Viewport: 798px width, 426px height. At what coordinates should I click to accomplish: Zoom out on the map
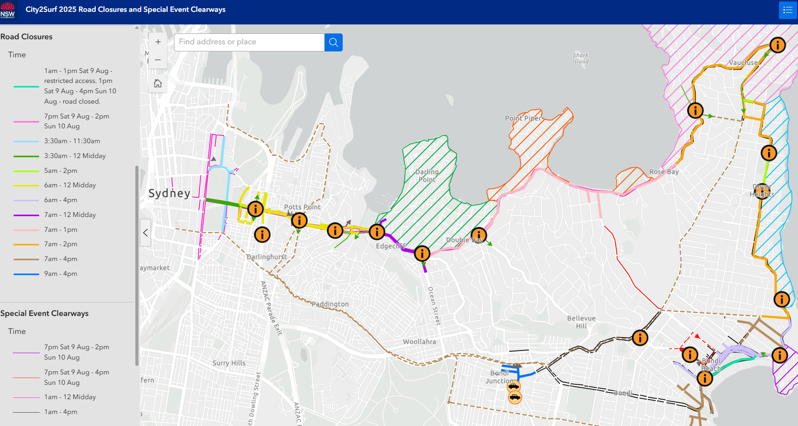coord(158,60)
